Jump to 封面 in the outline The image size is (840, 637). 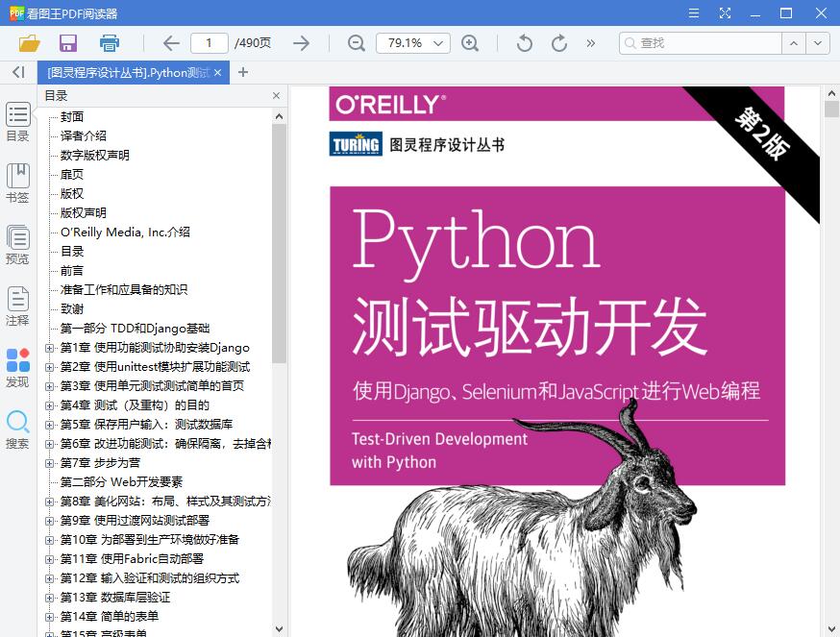[72, 117]
